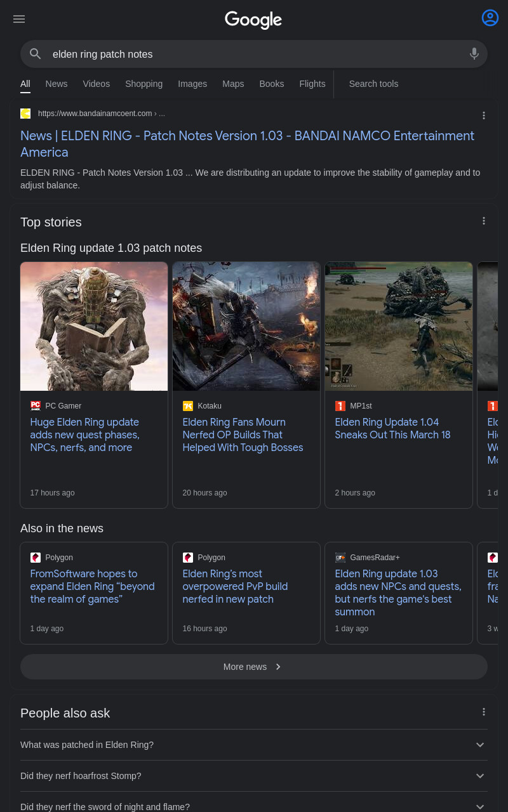508x812 pixels.
Task: Click 20 hours ago timestamp
Action: 204,493
